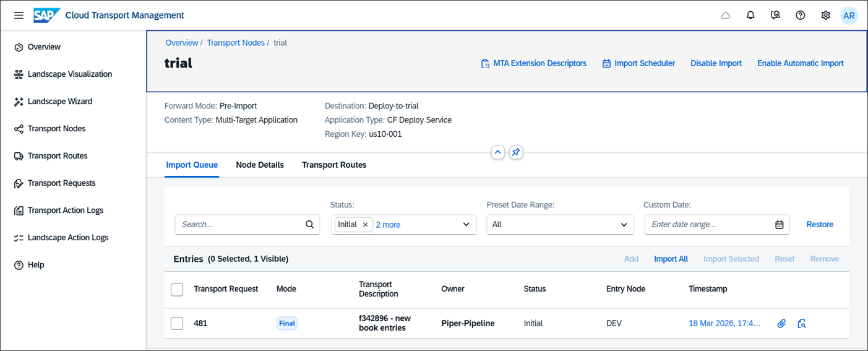Click the Import Scheduler calendar icon
The width and height of the screenshot is (868, 351).
(606, 64)
